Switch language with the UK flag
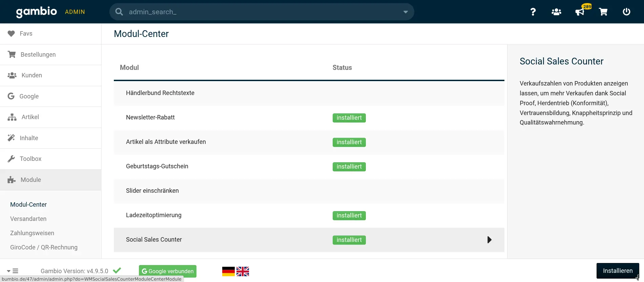Image resolution: width=644 pixels, height=282 pixels. pos(243,271)
